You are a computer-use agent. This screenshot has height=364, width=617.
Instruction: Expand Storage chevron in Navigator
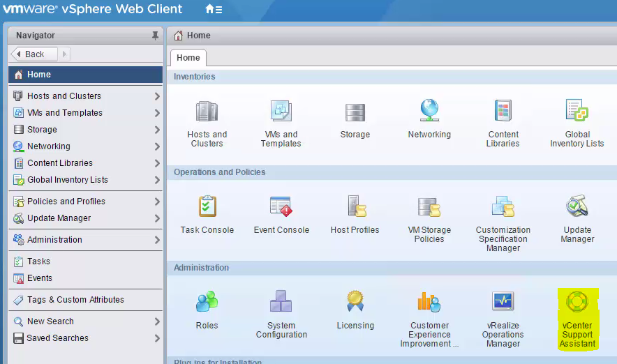[x=157, y=130]
